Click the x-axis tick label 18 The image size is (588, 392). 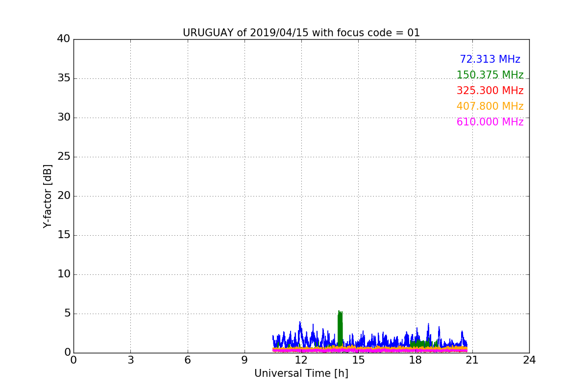(x=416, y=360)
